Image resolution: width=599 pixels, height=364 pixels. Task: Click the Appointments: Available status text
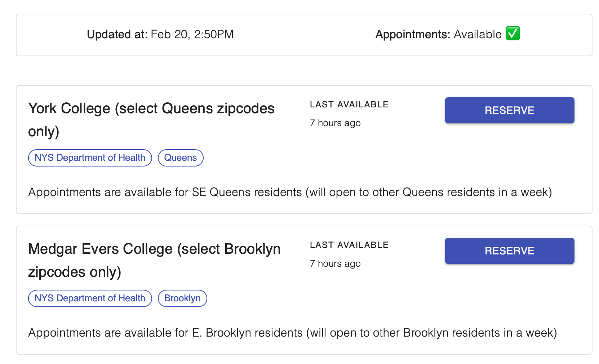(x=438, y=34)
